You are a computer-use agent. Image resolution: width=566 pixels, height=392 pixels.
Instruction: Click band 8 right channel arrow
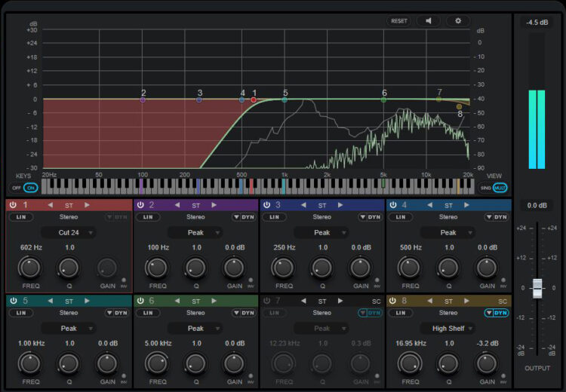tap(466, 301)
